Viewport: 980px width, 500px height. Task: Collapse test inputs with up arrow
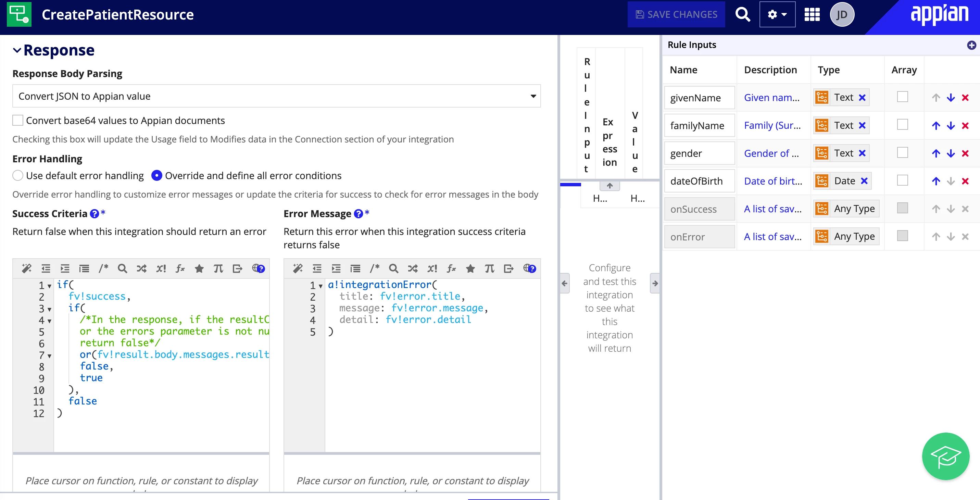tap(610, 186)
